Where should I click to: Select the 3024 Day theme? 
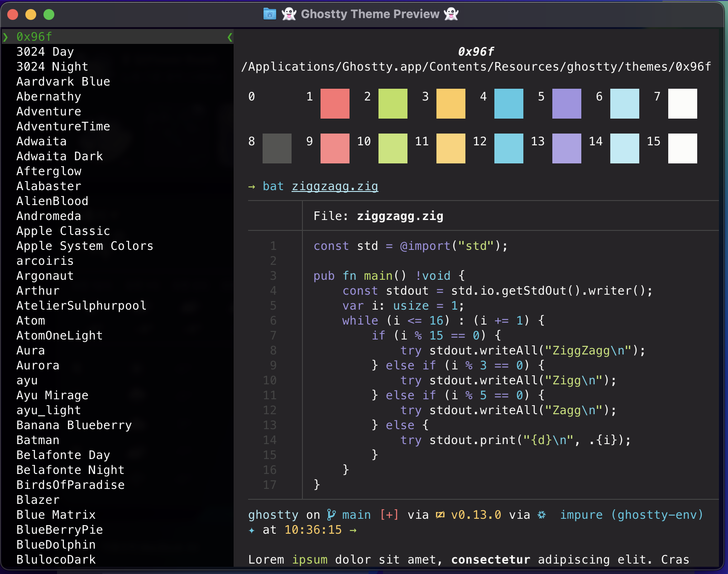pyautogui.click(x=45, y=52)
